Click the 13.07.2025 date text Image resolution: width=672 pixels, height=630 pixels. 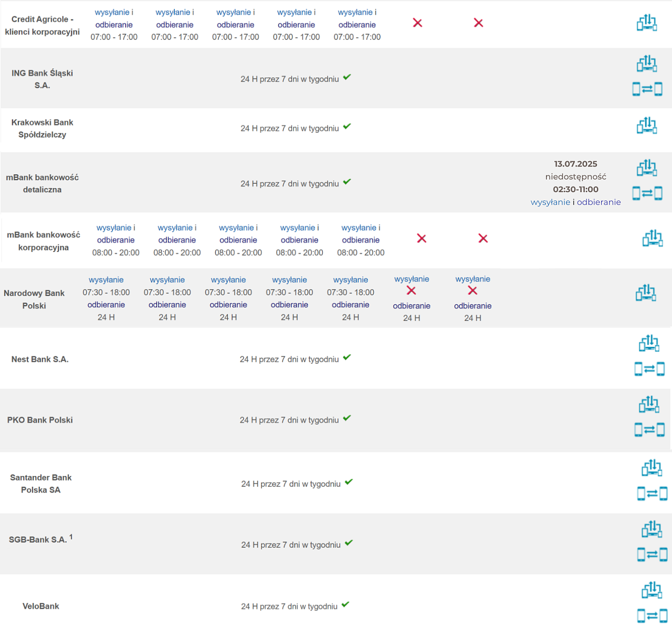click(575, 164)
